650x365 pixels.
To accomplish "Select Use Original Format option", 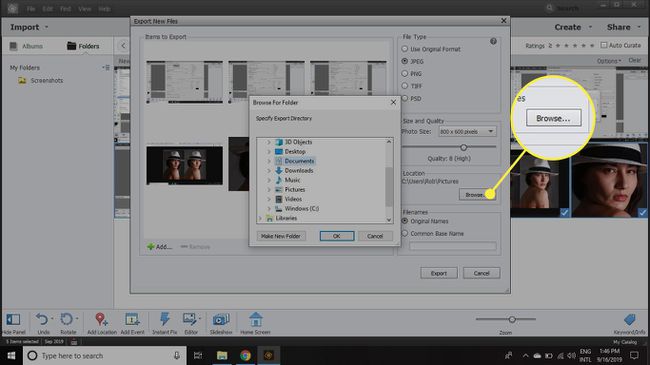I will (x=405, y=49).
